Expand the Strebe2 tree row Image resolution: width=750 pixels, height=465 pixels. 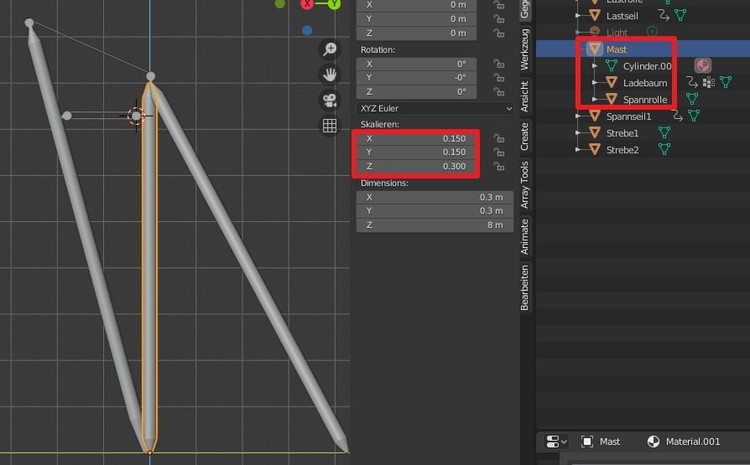(578, 149)
